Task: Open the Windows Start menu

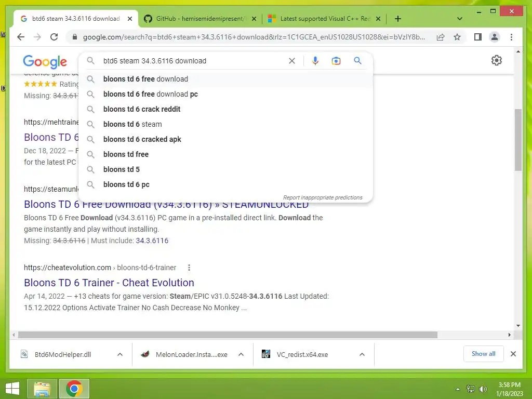Action: [12, 389]
